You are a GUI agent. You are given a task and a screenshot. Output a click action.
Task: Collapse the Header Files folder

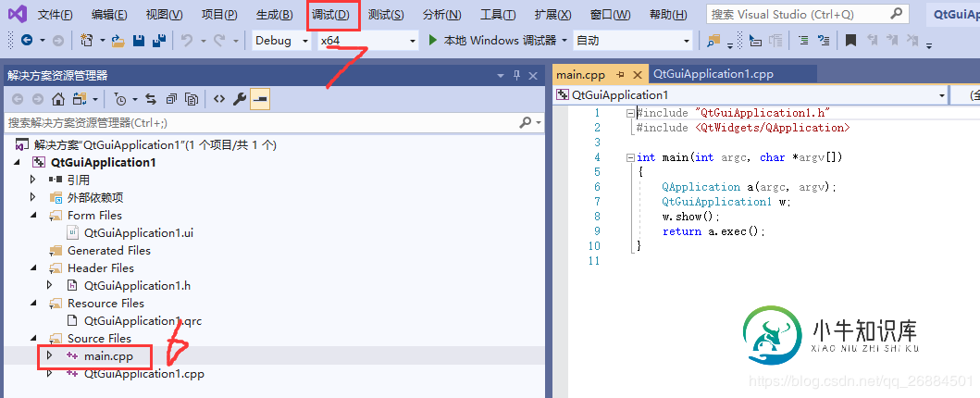click(x=33, y=268)
